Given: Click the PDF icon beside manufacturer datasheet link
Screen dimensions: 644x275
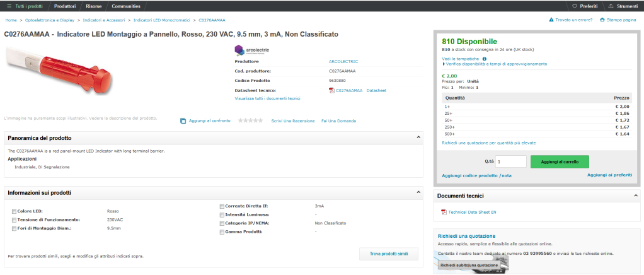Looking at the screenshot, I should [x=331, y=90].
